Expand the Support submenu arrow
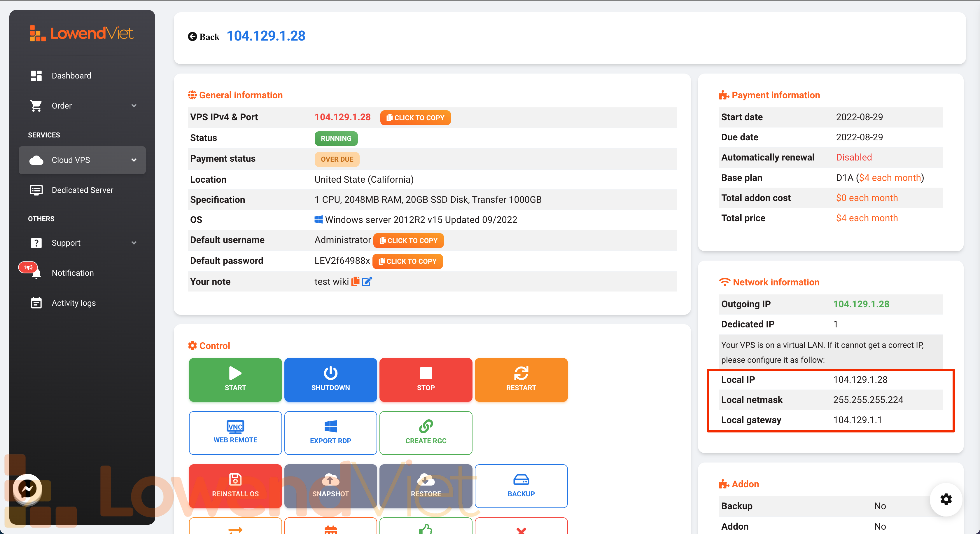Screen dimensions: 980x534 click(134, 243)
